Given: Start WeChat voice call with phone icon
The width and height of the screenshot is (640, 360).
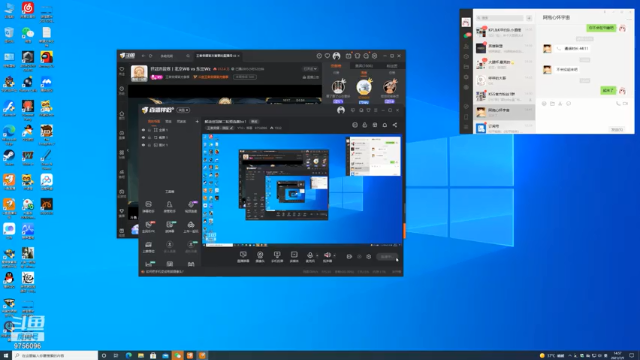Looking at the screenshot, I should tap(618, 104).
